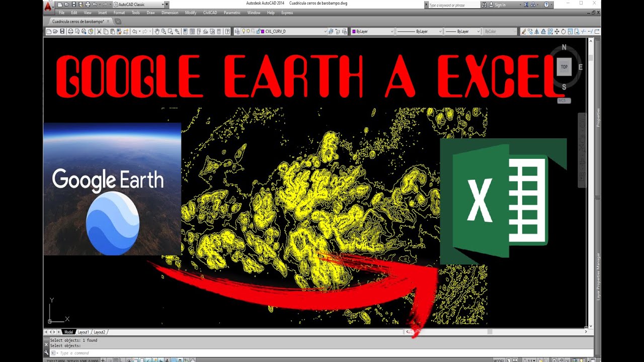Click the E compass direction on ViewCube

(580, 67)
